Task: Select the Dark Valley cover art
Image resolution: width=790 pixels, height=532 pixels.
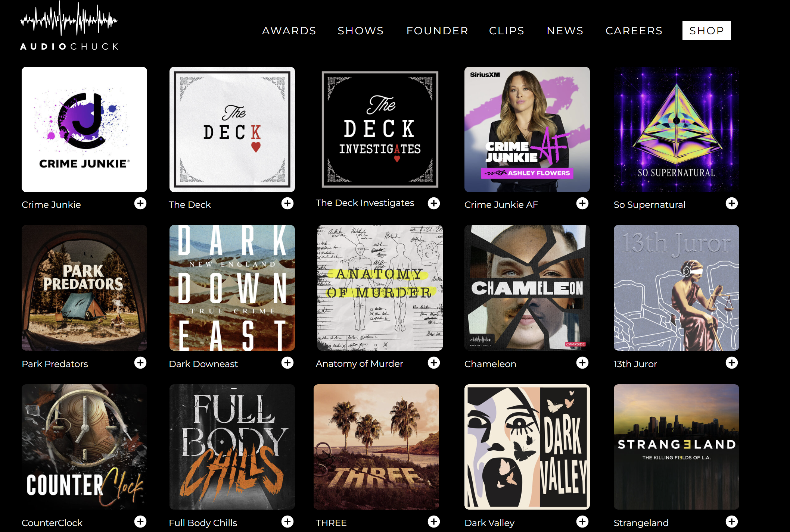Action: (527, 447)
